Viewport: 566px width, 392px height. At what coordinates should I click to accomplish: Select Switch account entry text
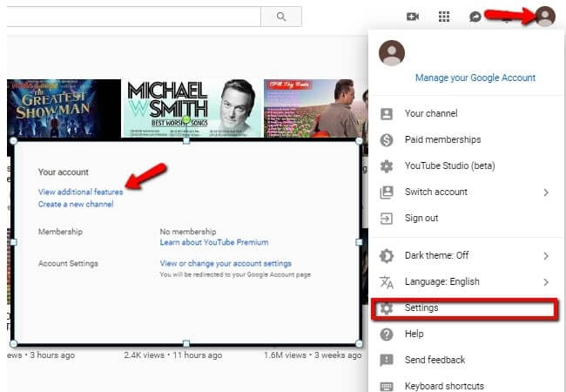coord(436,192)
